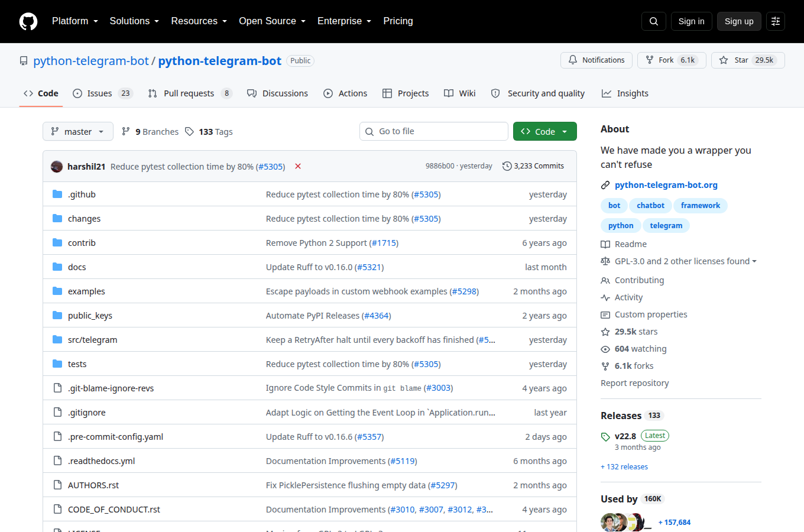Open the 3,233 Commits history link
The width and height of the screenshot is (804, 532).
coord(533,166)
